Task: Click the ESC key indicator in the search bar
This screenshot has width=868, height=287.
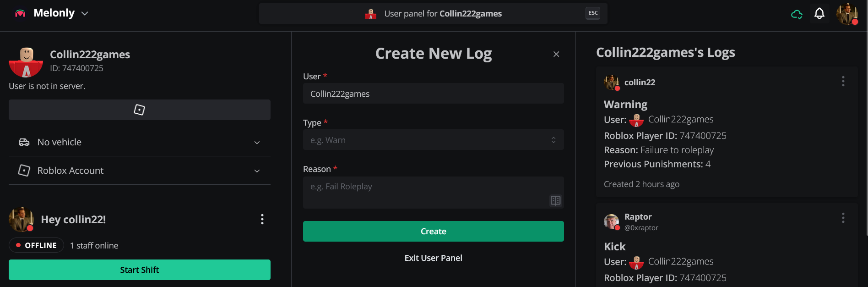Action: [592, 13]
